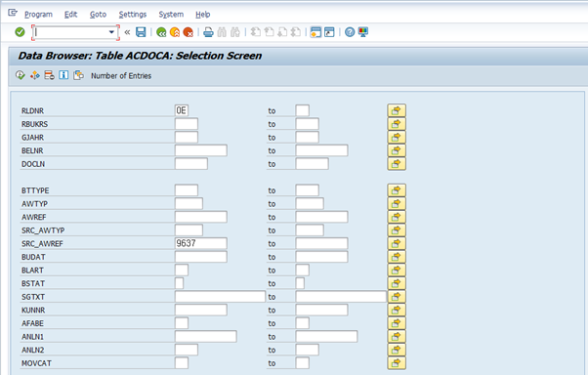Click the Create New Session icon
This screenshot has width=588, height=375.
coord(315,32)
